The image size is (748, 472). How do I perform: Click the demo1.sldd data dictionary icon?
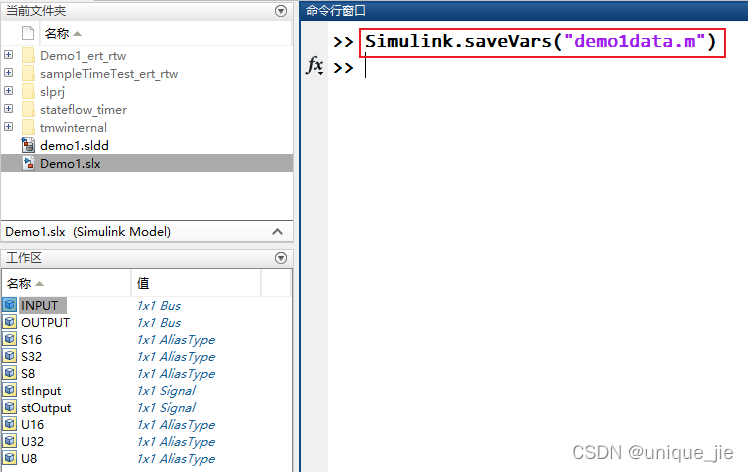click(28, 145)
